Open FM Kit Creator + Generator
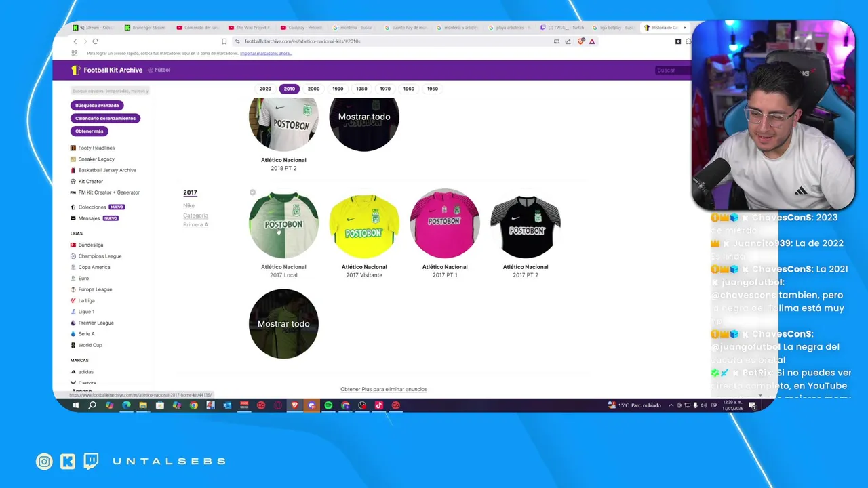Image resolution: width=868 pixels, height=488 pixels. [108, 192]
